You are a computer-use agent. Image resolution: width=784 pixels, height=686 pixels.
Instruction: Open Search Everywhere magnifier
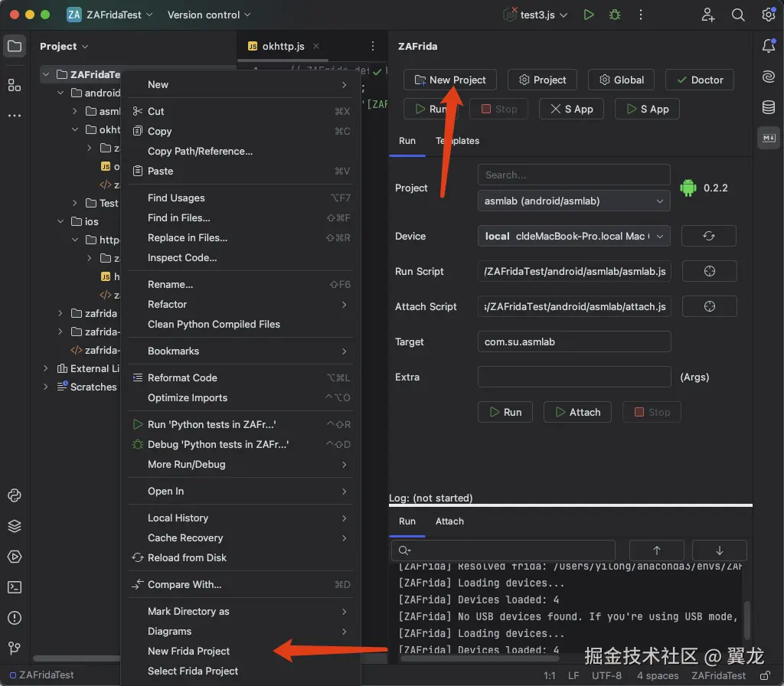tap(738, 15)
